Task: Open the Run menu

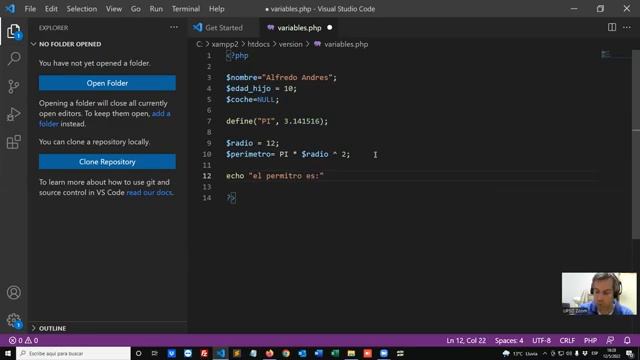Action: [x=156, y=9]
